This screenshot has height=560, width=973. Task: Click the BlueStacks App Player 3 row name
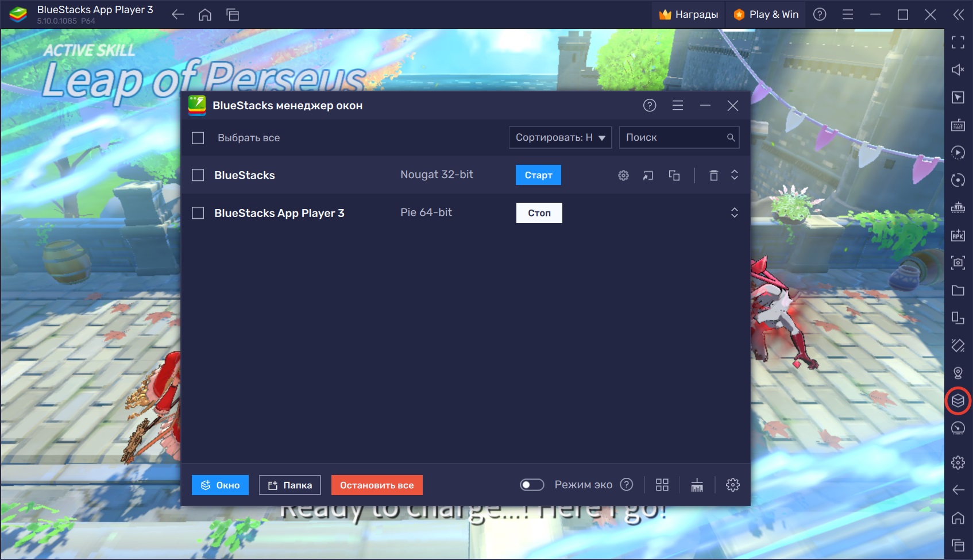[279, 213]
